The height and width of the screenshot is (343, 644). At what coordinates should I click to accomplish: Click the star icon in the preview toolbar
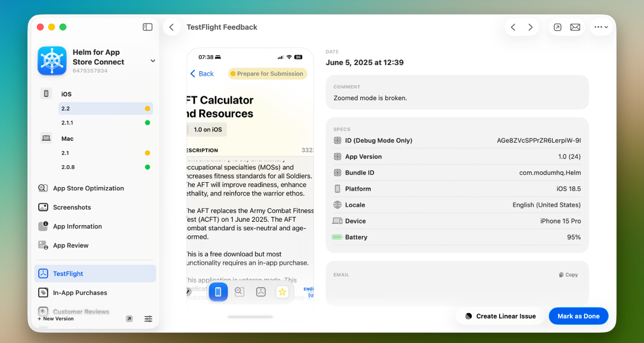click(283, 292)
